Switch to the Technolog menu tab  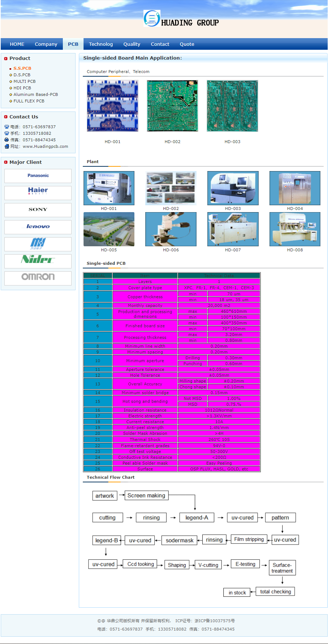(x=101, y=44)
